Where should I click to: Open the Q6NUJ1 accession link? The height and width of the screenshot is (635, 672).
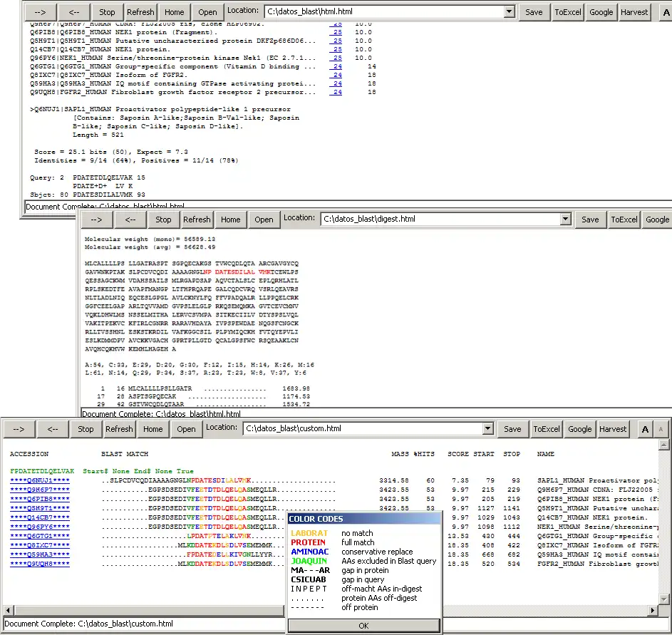40,481
